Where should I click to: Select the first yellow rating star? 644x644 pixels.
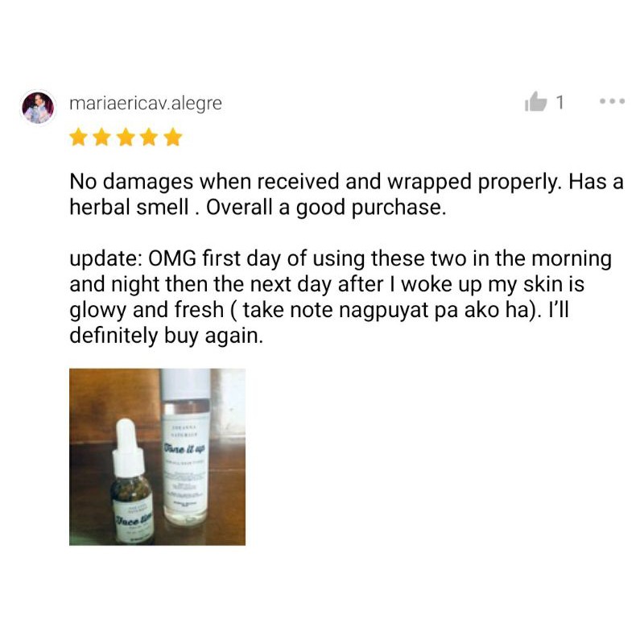tap(78, 137)
